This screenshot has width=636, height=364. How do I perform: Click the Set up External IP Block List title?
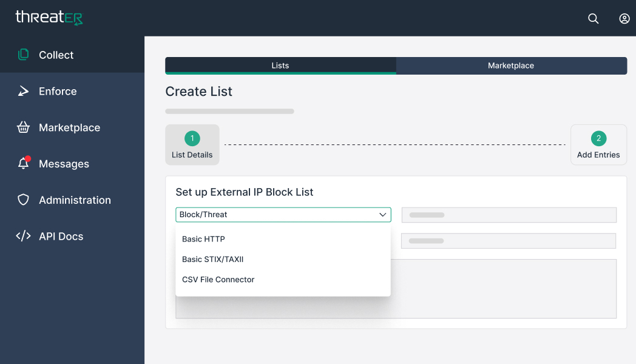(x=244, y=192)
